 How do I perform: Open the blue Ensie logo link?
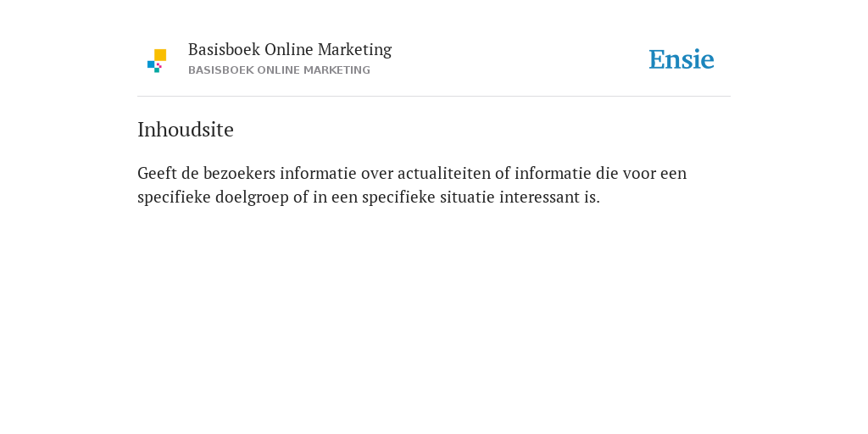(x=682, y=60)
